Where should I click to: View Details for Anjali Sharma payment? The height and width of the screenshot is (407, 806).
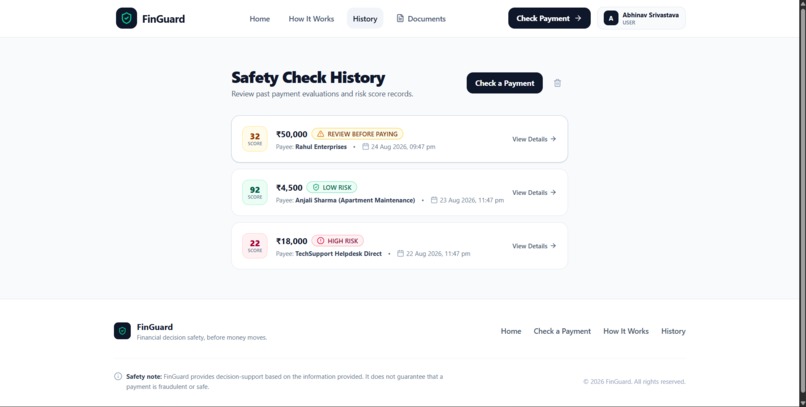pos(534,192)
